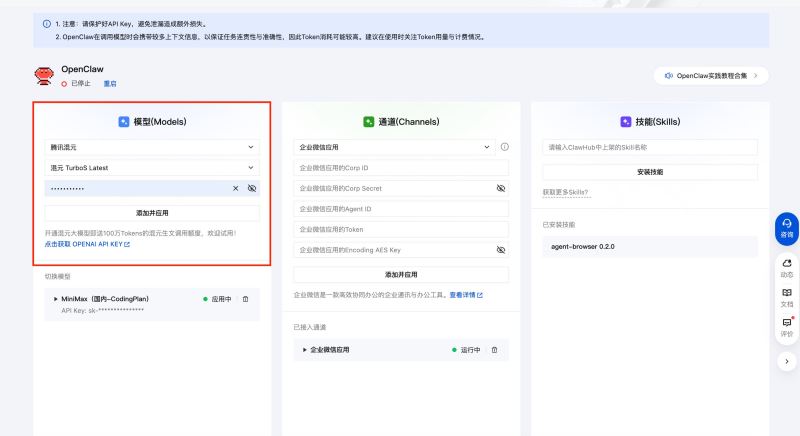Click the green 运行中 status on the channel
Viewport: 800px width, 436px height.
point(466,350)
